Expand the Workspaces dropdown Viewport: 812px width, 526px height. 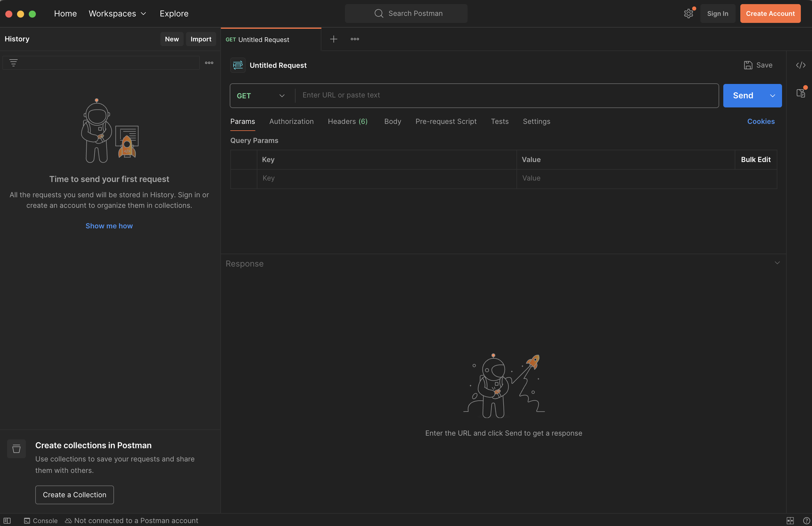(x=118, y=14)
